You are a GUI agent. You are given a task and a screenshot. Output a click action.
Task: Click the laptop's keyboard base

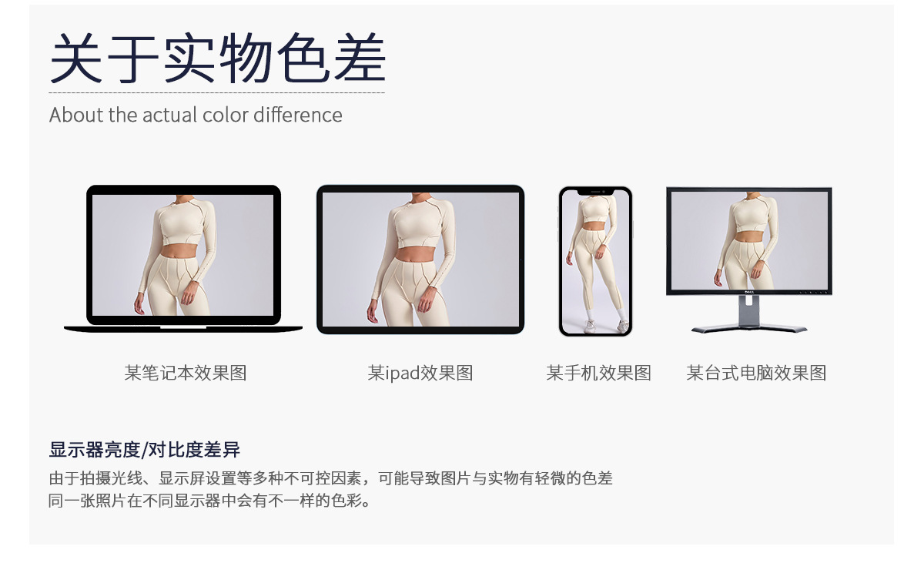pos(183,328)
